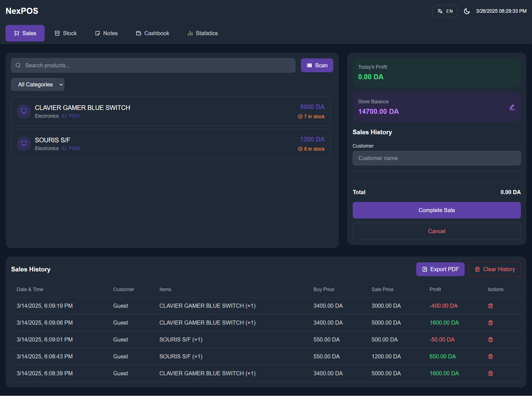Edit the Store Balance with pencil icon

tap(512, 107)
